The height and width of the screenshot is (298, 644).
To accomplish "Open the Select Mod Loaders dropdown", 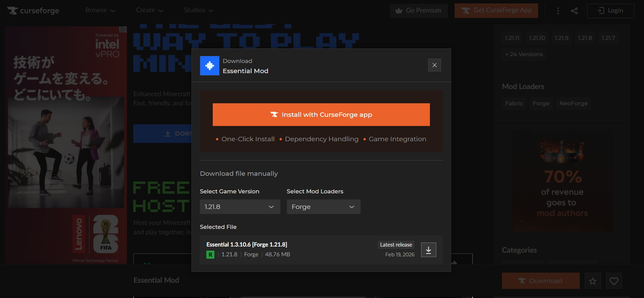I will tap(323, 207).
